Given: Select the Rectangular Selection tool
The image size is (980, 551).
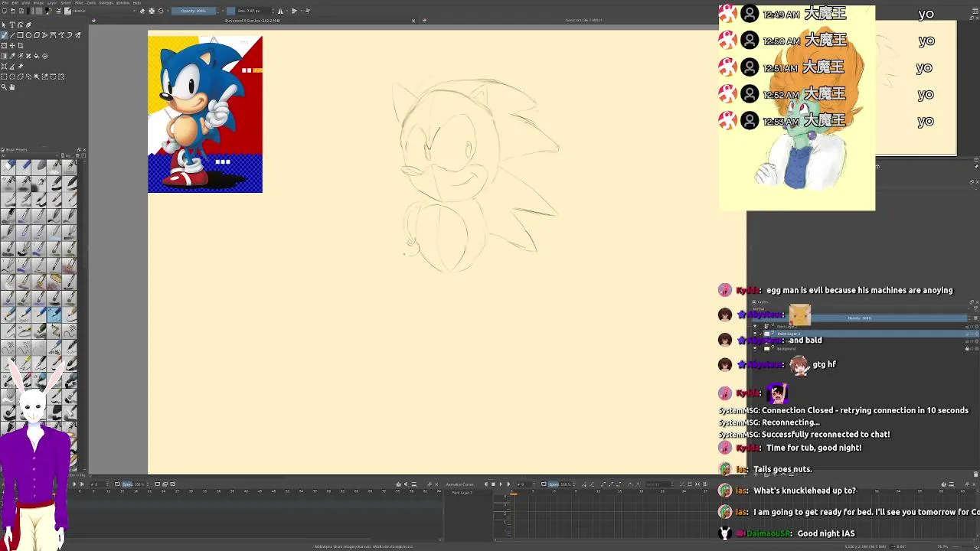Looking at the screenshot, I should 4,77.
